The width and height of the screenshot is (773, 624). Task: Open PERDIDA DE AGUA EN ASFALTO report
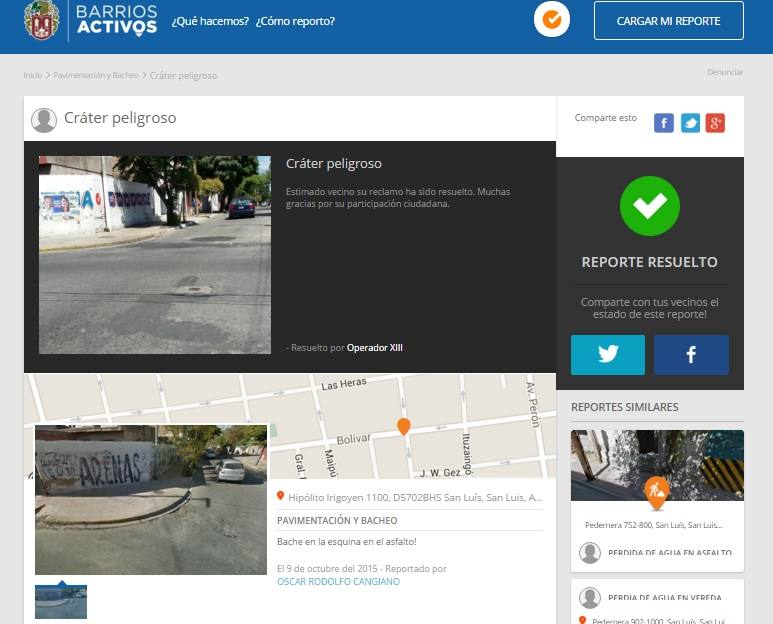[669, 553]
